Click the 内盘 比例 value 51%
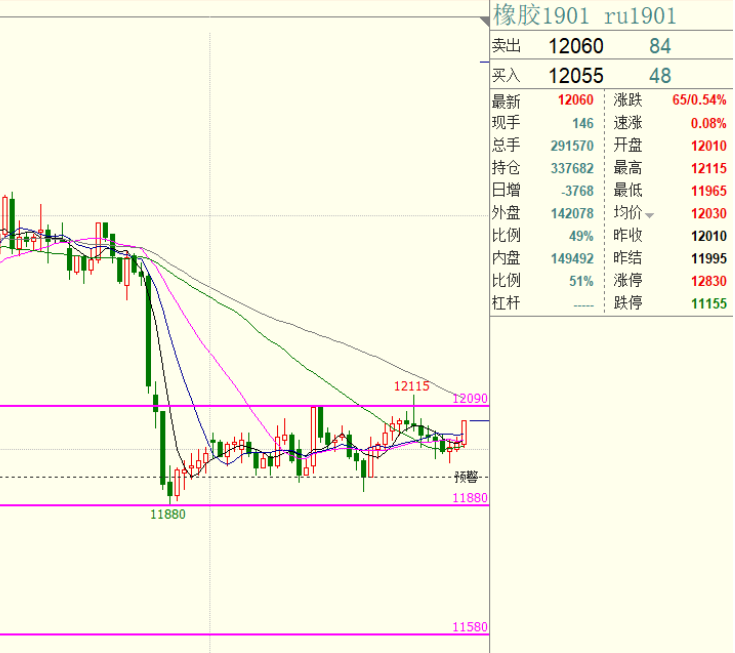 (581, 281)
